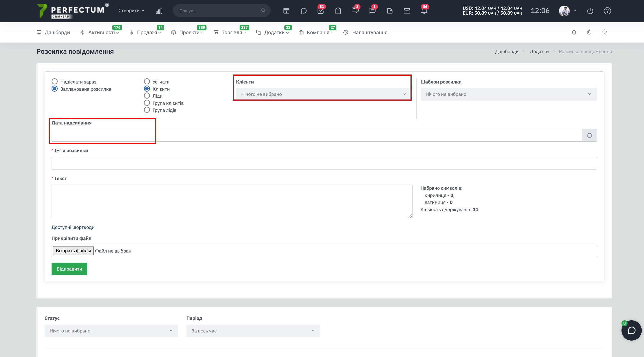Viewport: 644px width, 357px height.
Task: Open the 'Статус' filter dropdown
Action: point(111,330)
